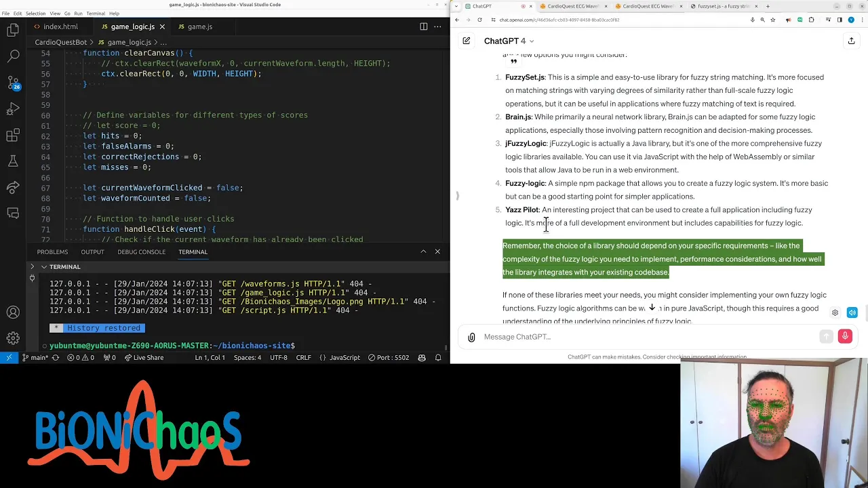Start voice input in ChatGPT message box
Image resolution: width=868 pixels, height=488 pixels.
(845, 336)
